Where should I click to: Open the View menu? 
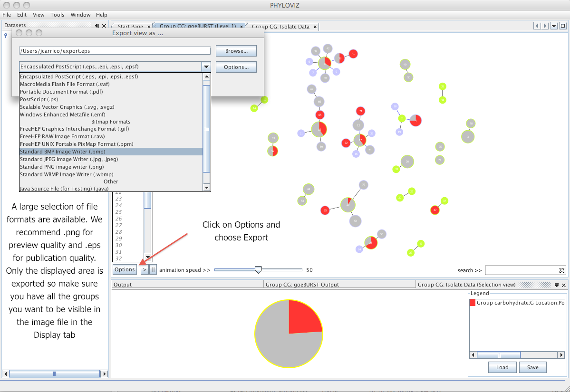[x=39, y=15]
